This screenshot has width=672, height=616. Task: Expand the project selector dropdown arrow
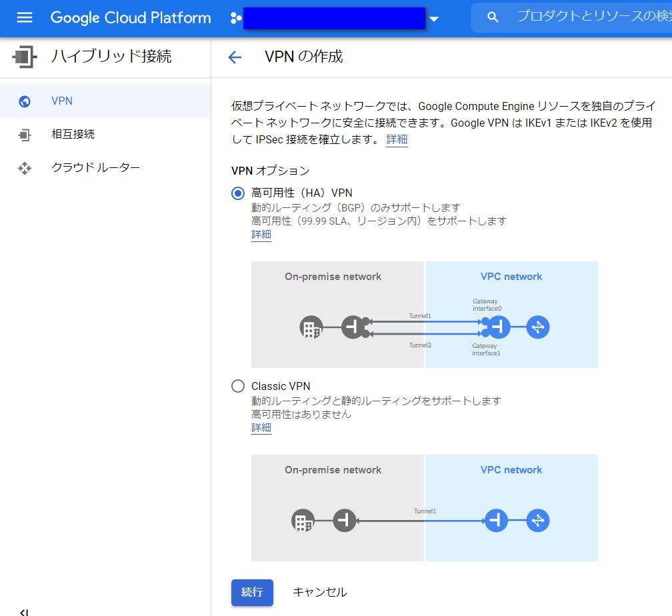pyautogui.click(x=434, y=19)
